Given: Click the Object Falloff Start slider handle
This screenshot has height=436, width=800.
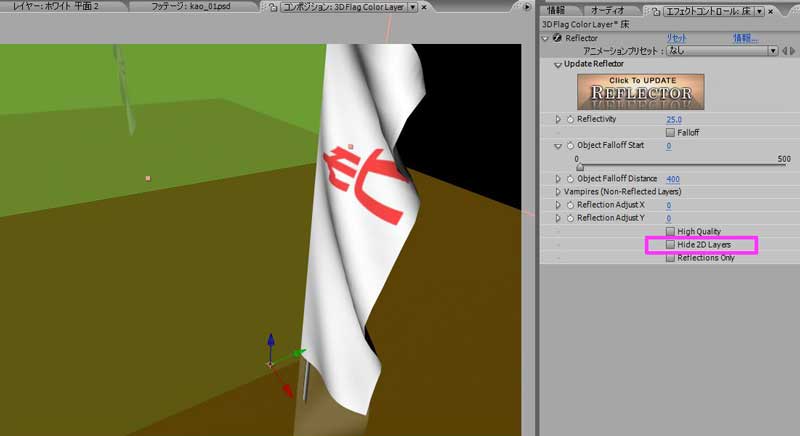Looking at the screenshot, I should pyautogui.click(x=580, y=166).
